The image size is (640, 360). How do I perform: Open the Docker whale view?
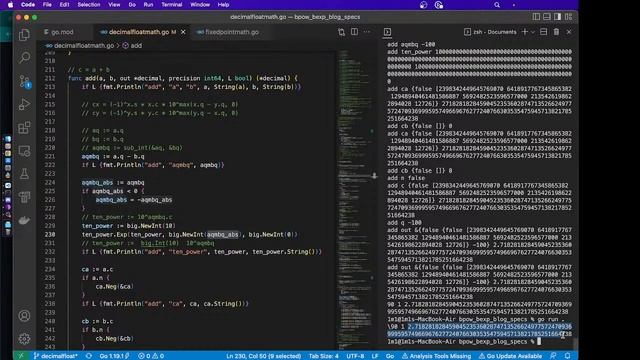24,220
